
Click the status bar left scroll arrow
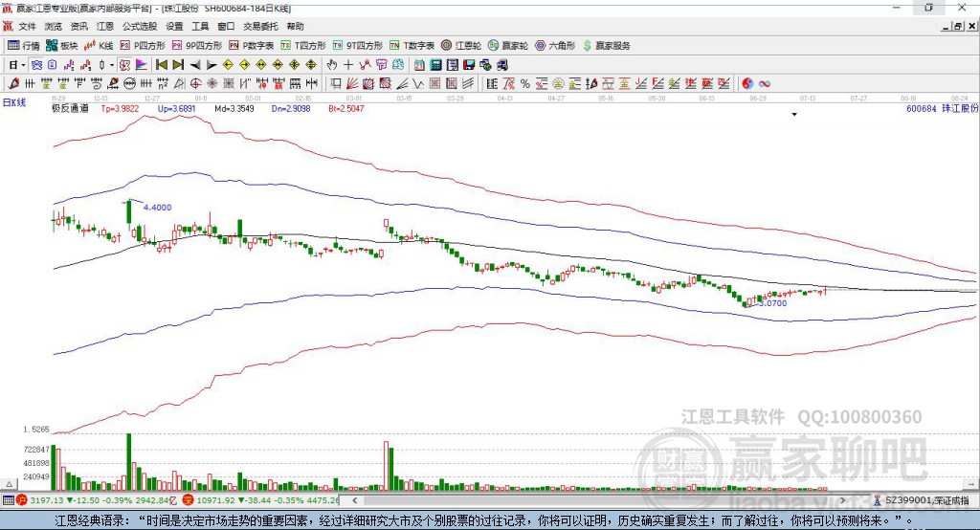click(355, 500)
